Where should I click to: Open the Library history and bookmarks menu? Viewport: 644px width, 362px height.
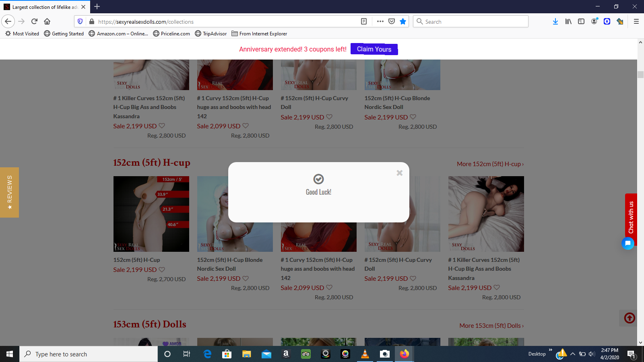click(568, 21)
